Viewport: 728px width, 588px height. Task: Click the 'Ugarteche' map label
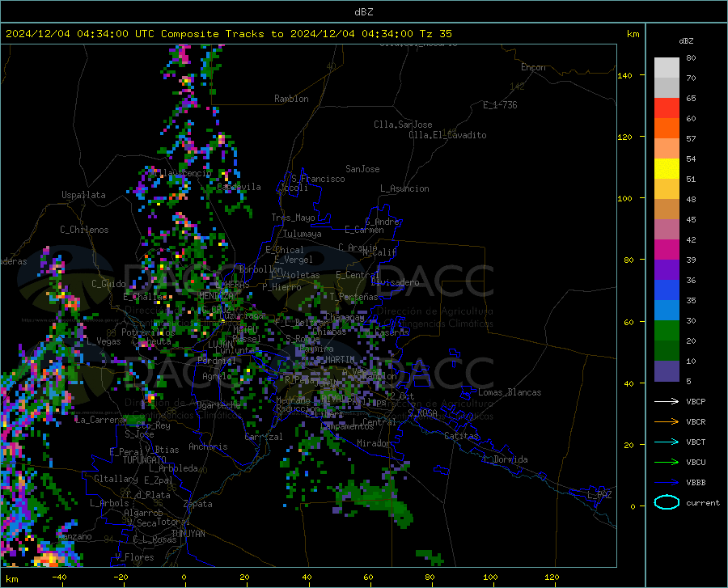click(x=218, y=404)
